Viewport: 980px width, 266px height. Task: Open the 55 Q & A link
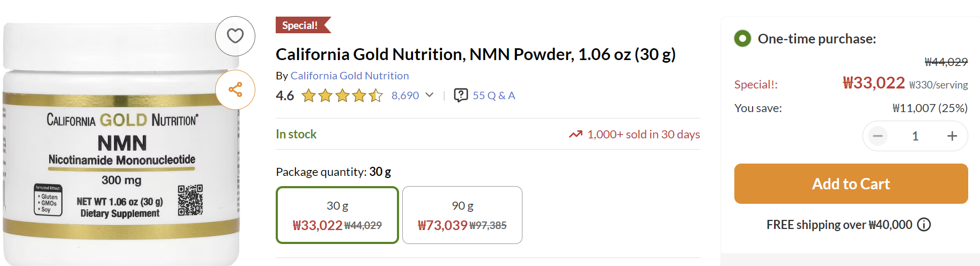point(493,95)
